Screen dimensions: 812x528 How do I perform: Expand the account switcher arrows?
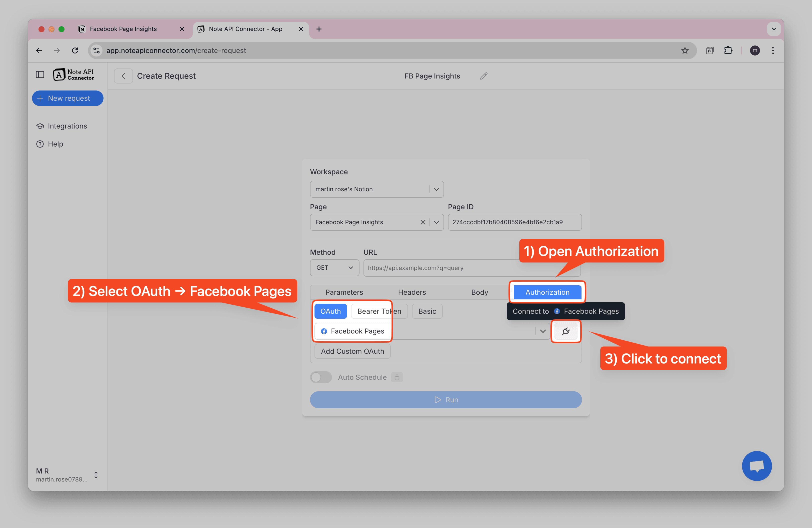coord(96,475)
